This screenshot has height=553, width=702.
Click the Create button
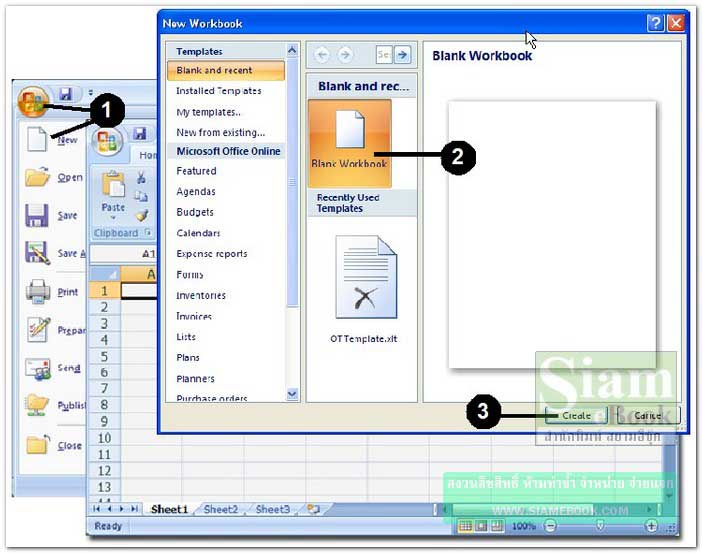(x=576, y=416)
